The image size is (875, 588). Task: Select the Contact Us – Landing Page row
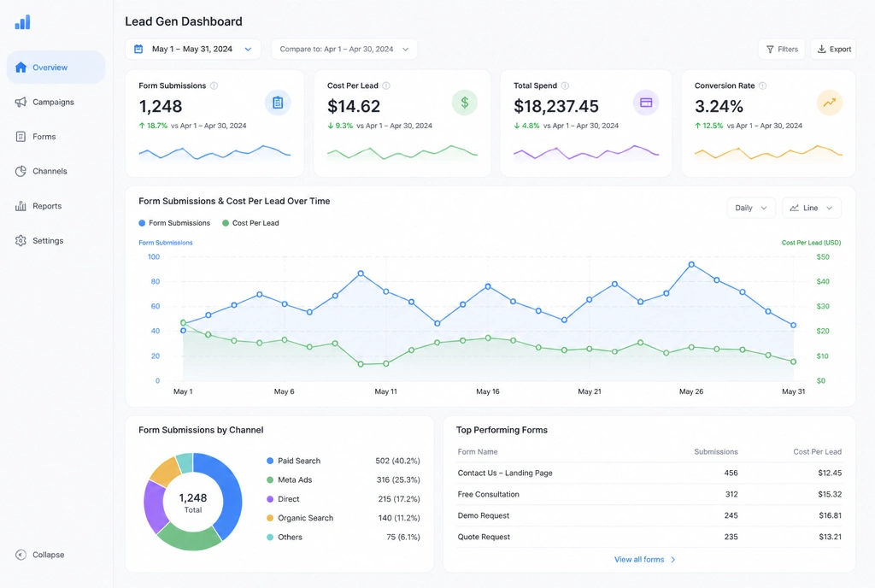[649, 473]
